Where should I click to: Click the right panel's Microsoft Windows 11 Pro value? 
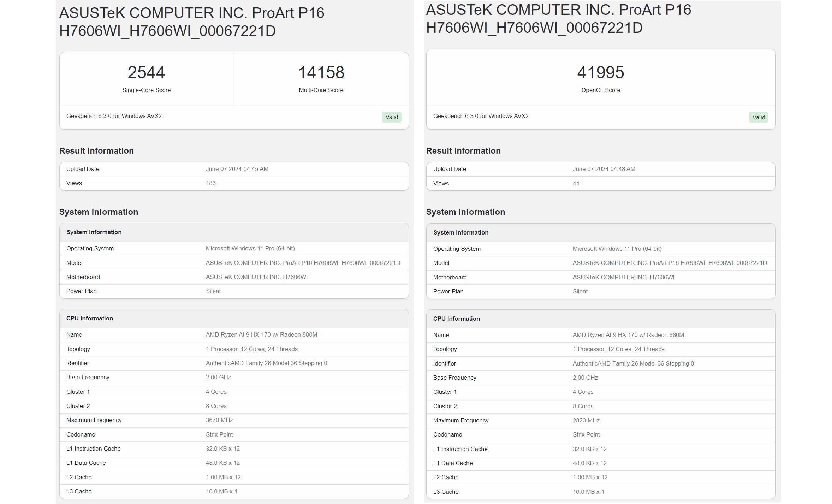[617, 249]
